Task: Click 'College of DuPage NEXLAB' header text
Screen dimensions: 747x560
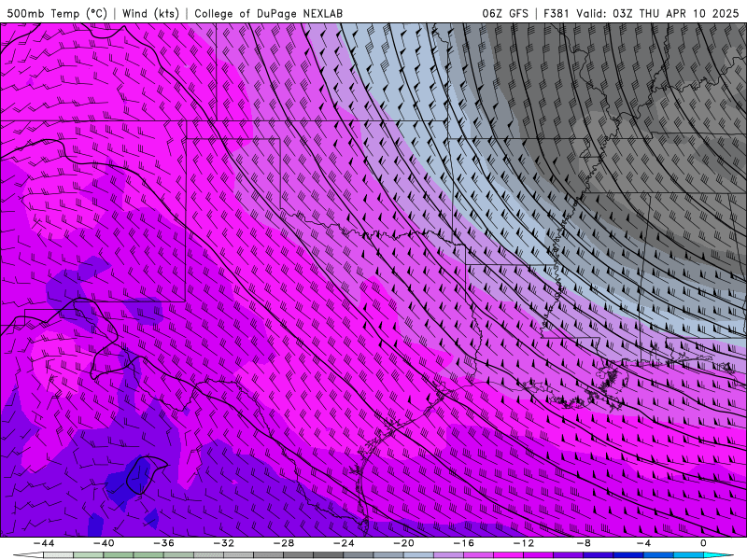Action: (x=268, y=13)
